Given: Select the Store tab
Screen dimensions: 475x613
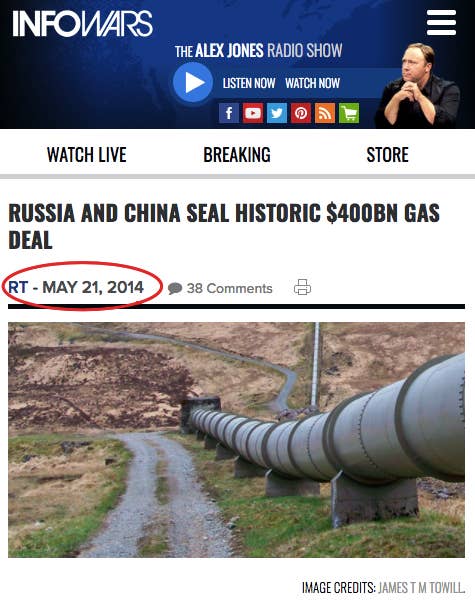Looking at the screenshot, I should pos(387,155).
